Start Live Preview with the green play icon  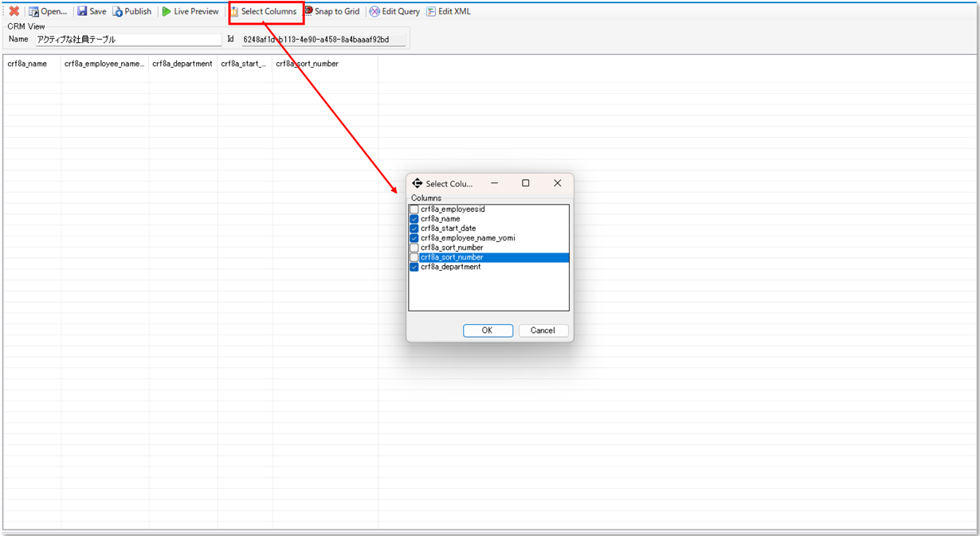(x=190, y=12)
